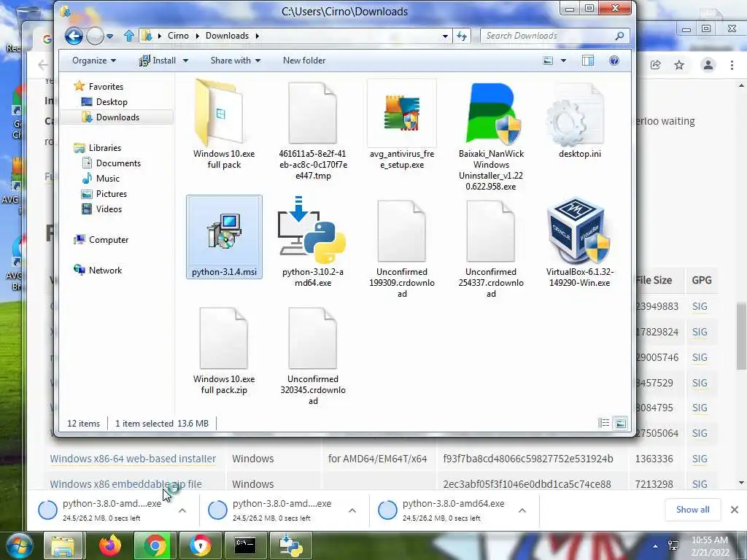Viewport: 747px width, 560px height.
Task: Toggle the preview pane button
Action: pyautogui.click(x=588, y=61)
